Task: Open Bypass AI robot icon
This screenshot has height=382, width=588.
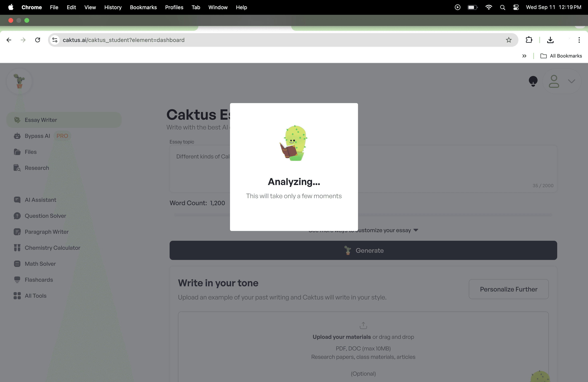Action: 17,136
